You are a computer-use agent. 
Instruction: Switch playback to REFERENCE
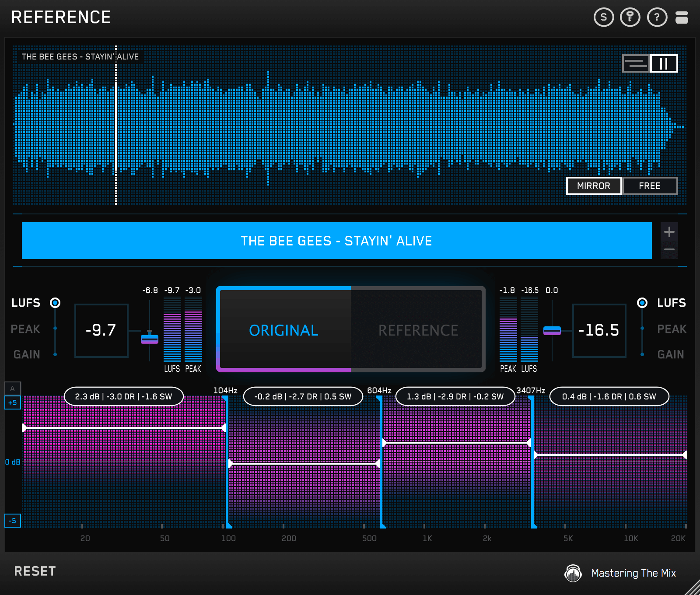pyautogui.click(x=418, y=330)
